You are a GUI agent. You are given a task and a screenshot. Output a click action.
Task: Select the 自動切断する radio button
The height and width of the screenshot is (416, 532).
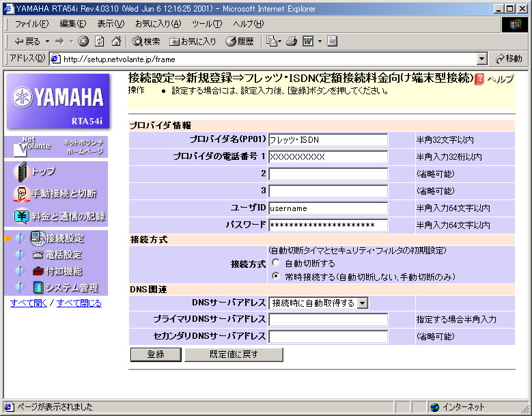tap(276, 263)
